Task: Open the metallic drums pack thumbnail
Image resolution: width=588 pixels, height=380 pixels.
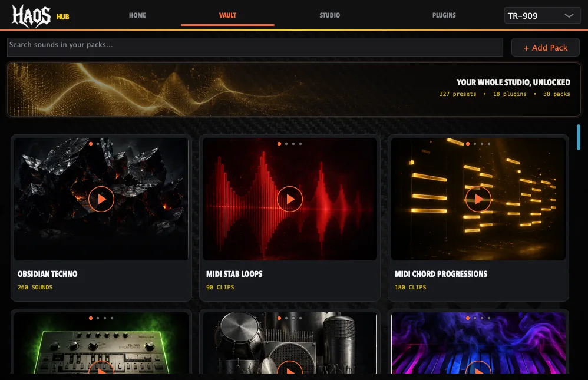Action: pos(290,343)
